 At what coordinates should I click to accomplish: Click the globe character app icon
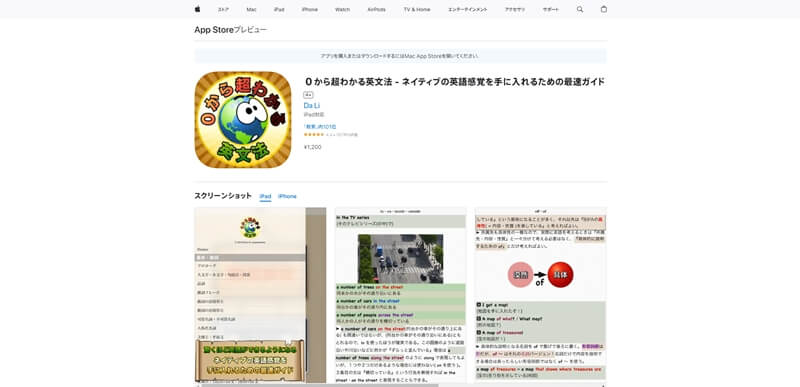(x=243, y=119)
